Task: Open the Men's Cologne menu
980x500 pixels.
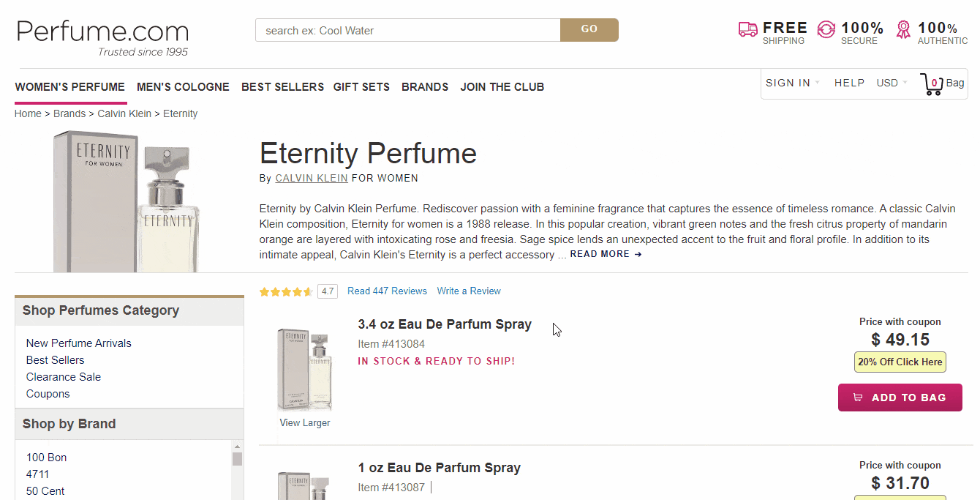Action: pyautogui.click(x=183, y=86)
